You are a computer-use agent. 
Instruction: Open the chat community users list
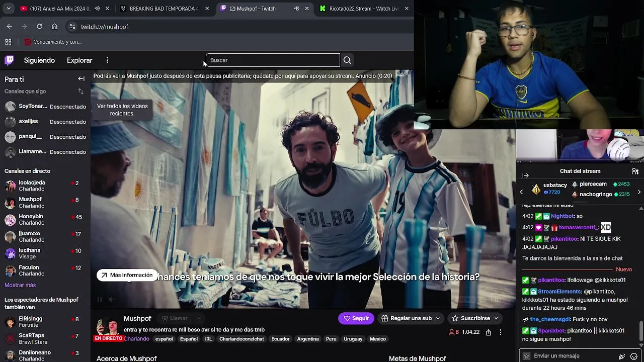point(635,171)
